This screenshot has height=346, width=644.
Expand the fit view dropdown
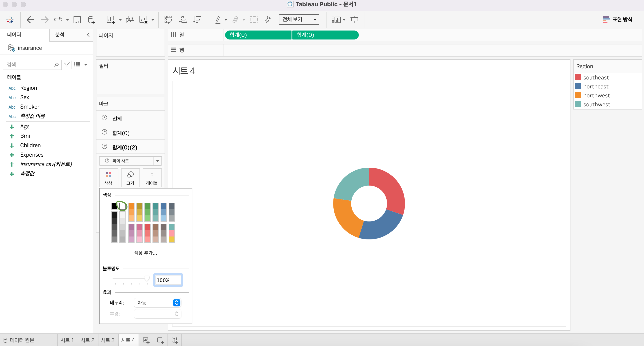[x=315, y=20]
